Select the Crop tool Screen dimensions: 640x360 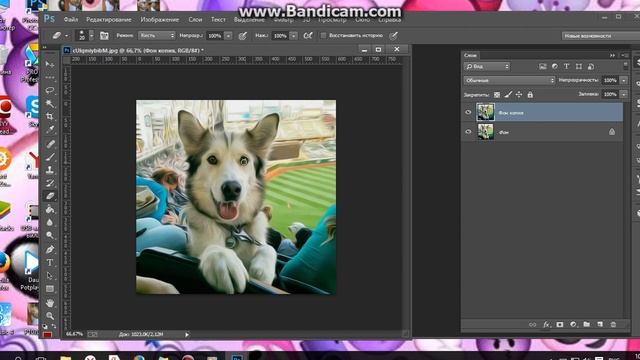click(x=50, y=116)
